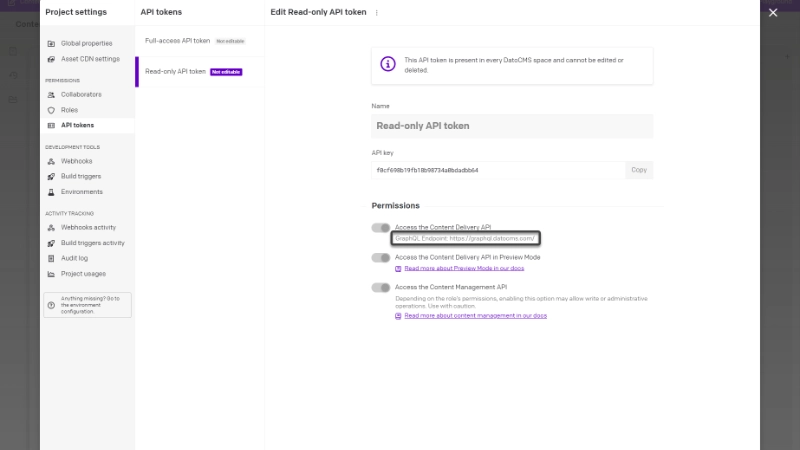Click the Edit Read-only API token title
Screen dimensions: 800x450
318,12
